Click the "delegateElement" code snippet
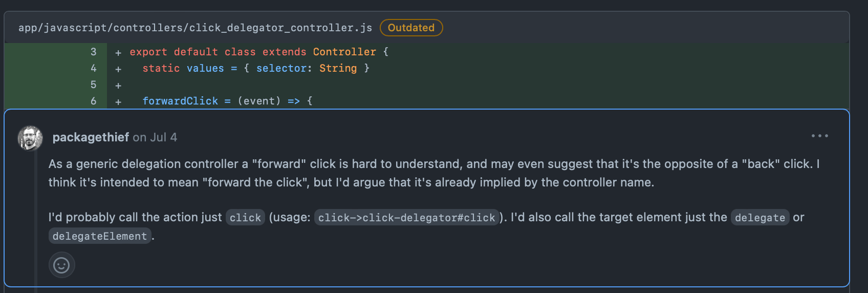This screenshot has height=293, width=868. (100, 236)
